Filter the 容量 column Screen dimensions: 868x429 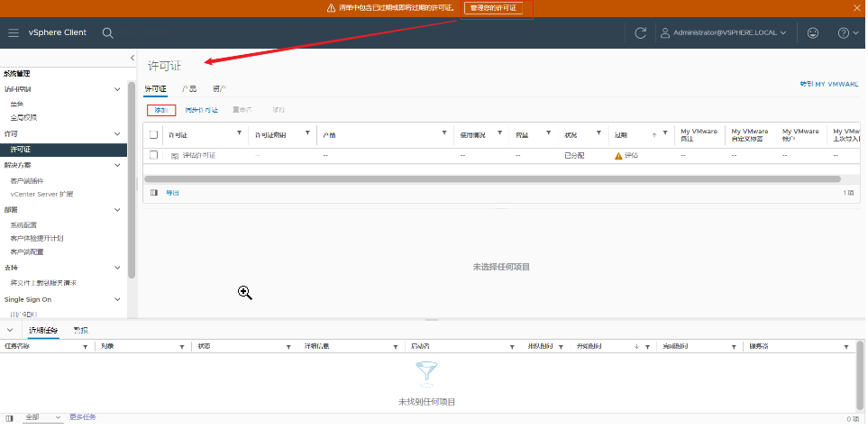click(x=549, y=132)
